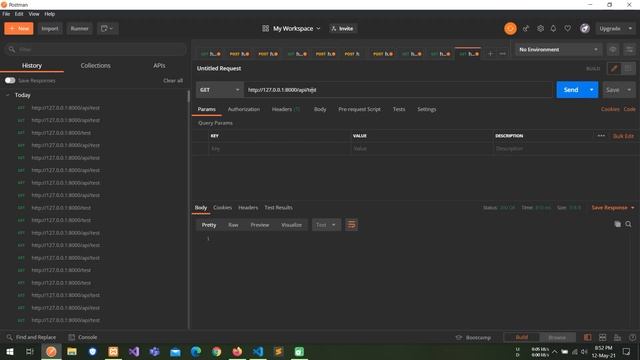The height and width of the screenshot is (360, 640).
Task: Open the Console from status bar
Action: [83, 337]
